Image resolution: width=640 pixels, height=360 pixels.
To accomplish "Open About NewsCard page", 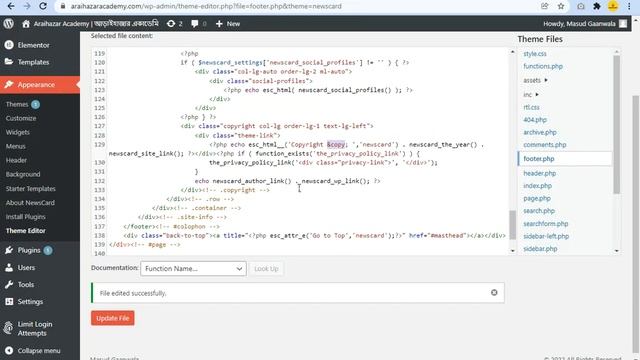I will (30, 203).
